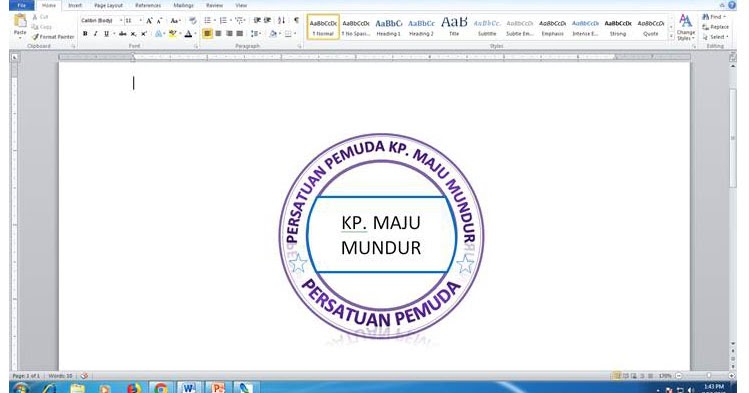Switch to the Insert tab

75,5
